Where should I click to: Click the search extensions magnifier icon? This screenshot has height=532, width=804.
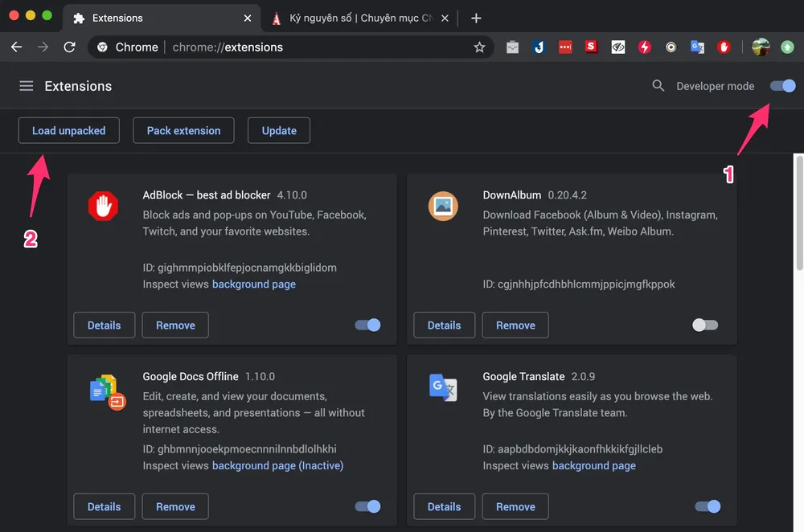tap(658, 86)
